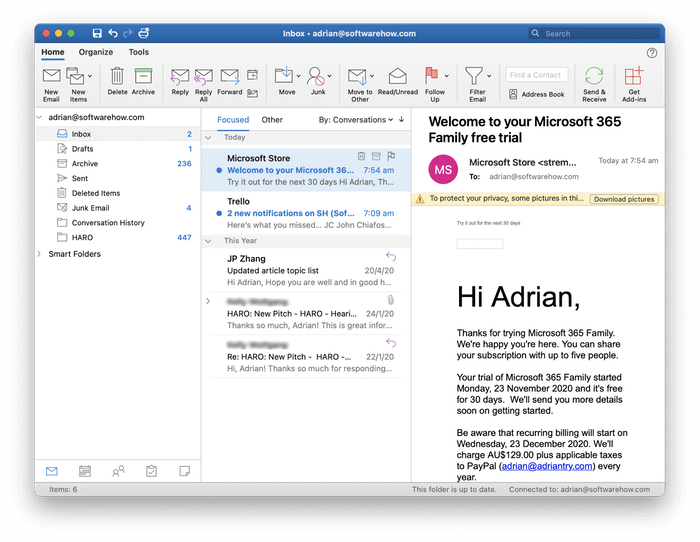Viewport: 700px width, 542px height.
Task: Click the Undo arrow in title bar
Action: 113,33
